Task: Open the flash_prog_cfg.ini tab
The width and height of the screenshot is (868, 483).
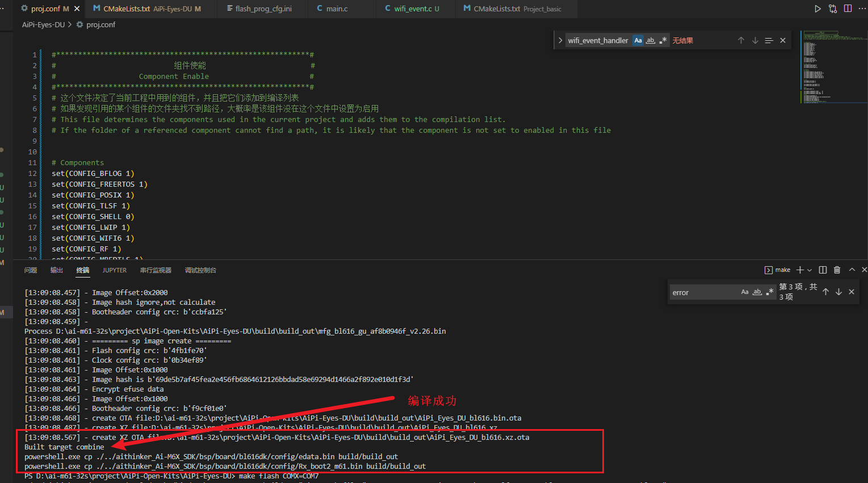Action: [x=263, y=9]
